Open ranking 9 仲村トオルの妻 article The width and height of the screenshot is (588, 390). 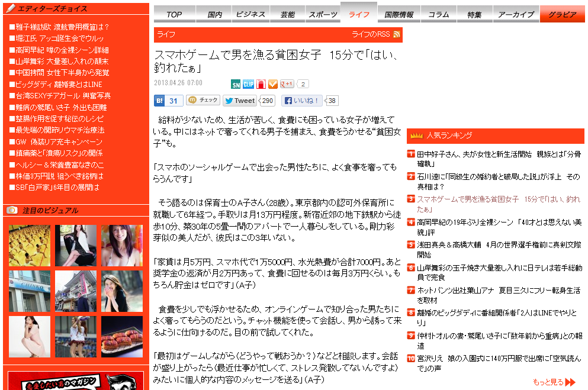(x=500, y=340)
